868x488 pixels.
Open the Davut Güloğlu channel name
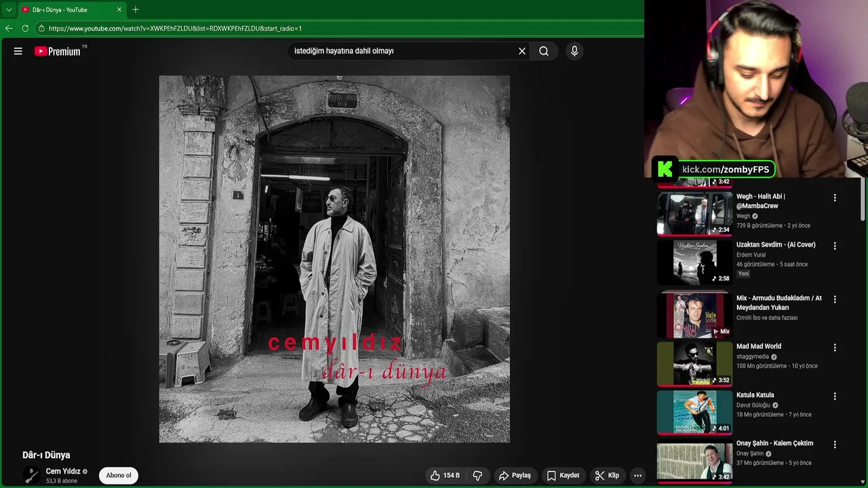pos(753,405)
